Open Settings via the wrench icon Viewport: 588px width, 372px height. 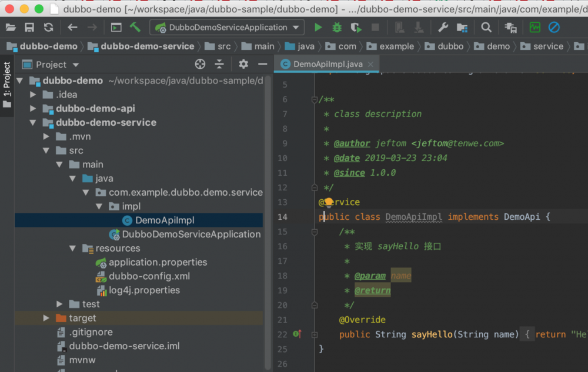coord(443,27)
